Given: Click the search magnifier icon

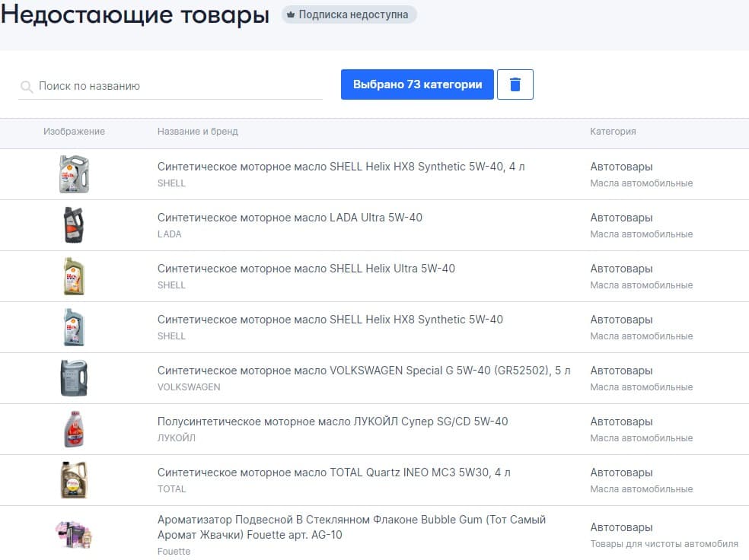Looking at the screenshot, I should point(27,87).
